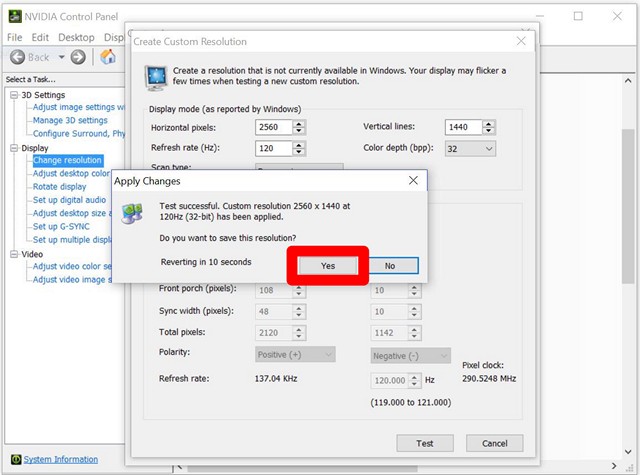640x475 pixels.
Task: Select Set up digital audio
Action: (69, 200)
